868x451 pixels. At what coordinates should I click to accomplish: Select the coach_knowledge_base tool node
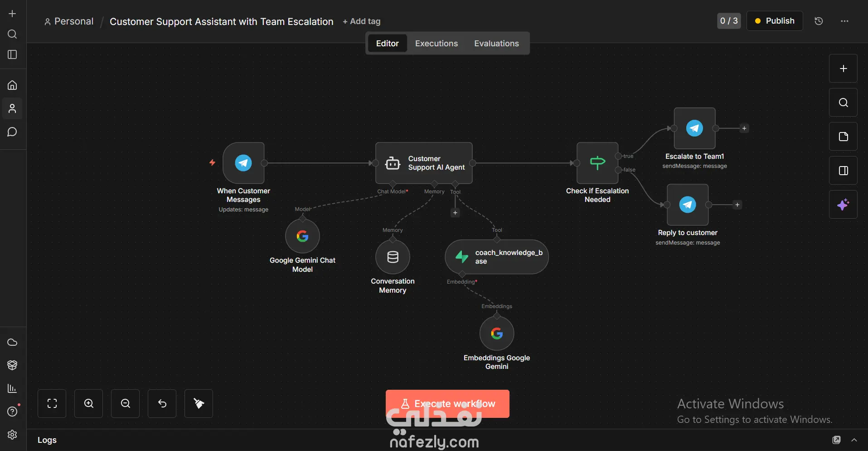[x=497, y=257]
